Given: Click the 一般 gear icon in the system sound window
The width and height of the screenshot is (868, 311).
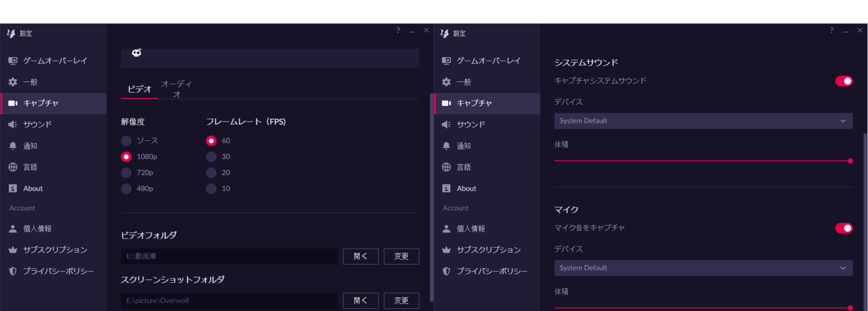Looking at the screenshot, I should 446,82.
